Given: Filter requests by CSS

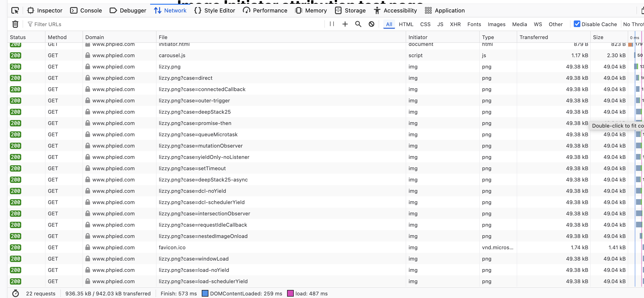Looking at the screenshot, I should (425, 24).
